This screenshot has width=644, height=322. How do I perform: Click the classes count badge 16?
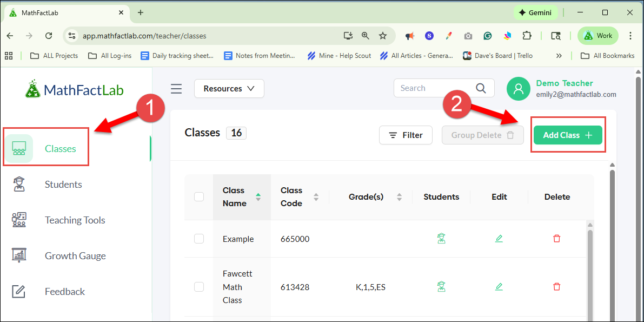coord(236,133)
